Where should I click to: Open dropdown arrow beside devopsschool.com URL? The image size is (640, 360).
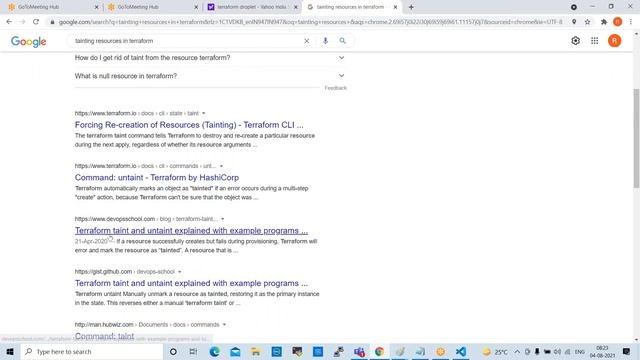point(222,219)
